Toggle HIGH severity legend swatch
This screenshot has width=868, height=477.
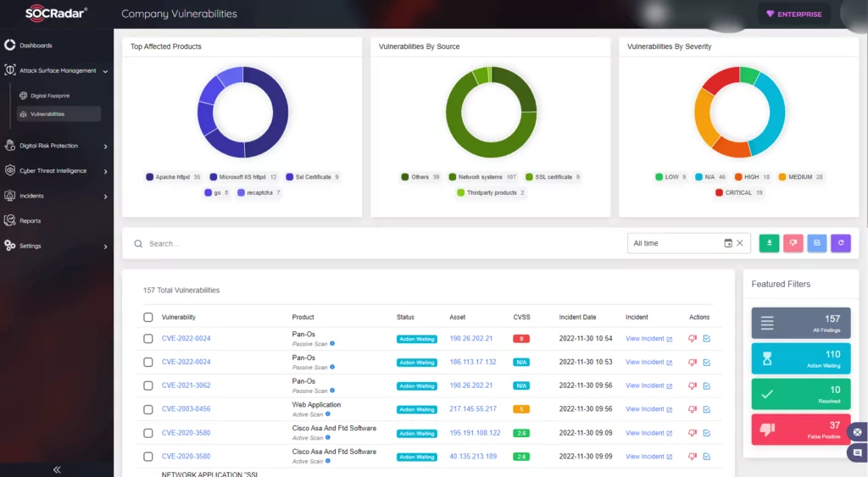pyautogui.click(x=738, y=177)
